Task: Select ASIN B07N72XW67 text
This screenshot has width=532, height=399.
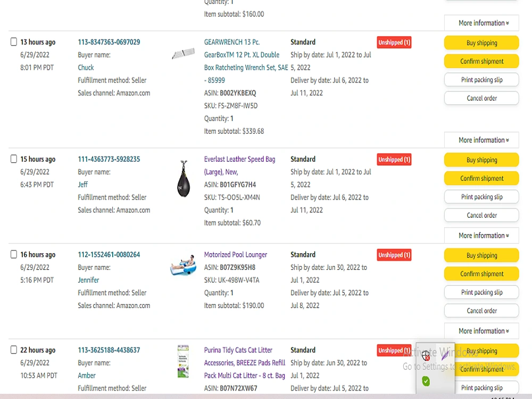Action: [238, 388]
